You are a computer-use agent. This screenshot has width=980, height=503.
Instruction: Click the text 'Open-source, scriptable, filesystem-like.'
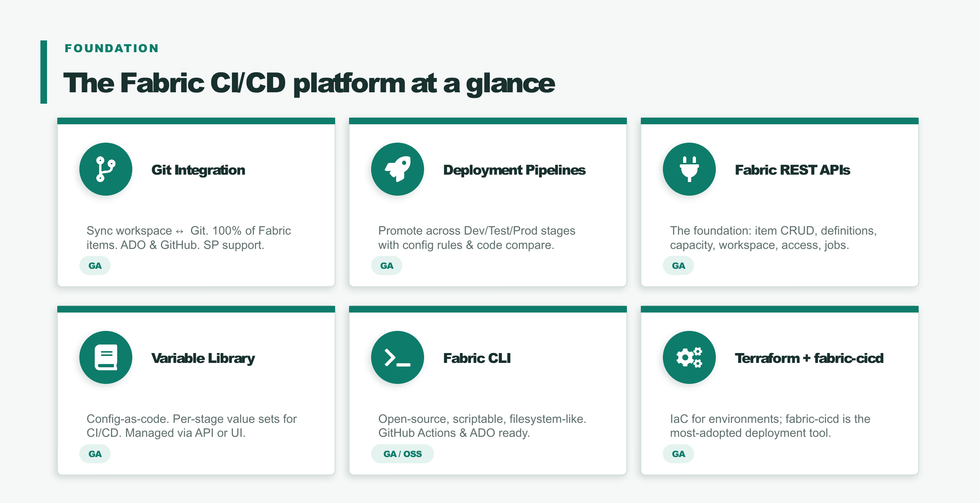coord(482,419)
